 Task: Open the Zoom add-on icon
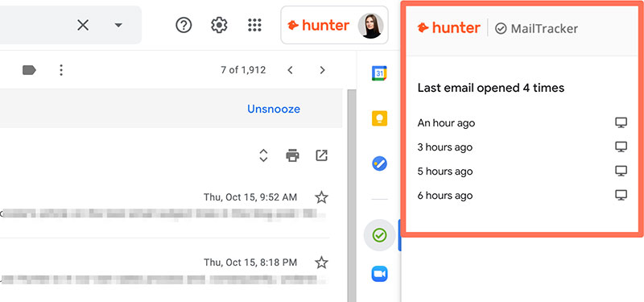click(379, 274)
